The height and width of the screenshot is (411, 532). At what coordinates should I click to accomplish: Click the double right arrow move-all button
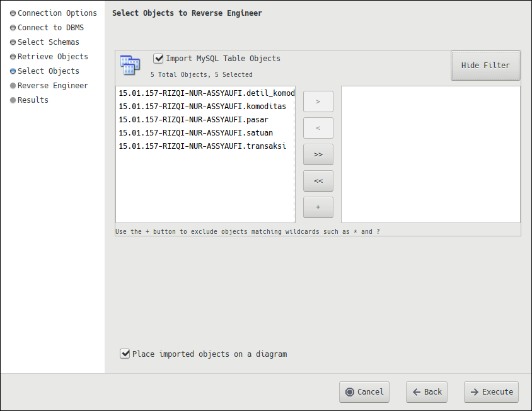point(318,154)
